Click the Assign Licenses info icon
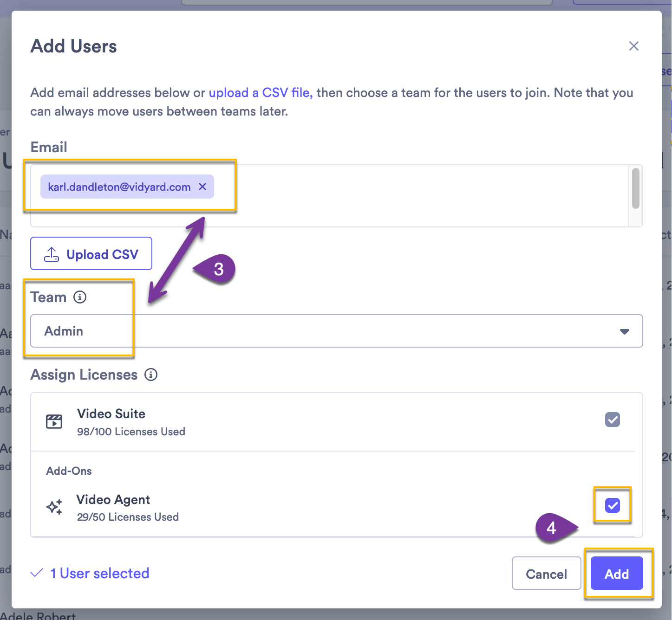Viewport: 672px width, 620px height. pyautogui.click(x=150, y=375)
